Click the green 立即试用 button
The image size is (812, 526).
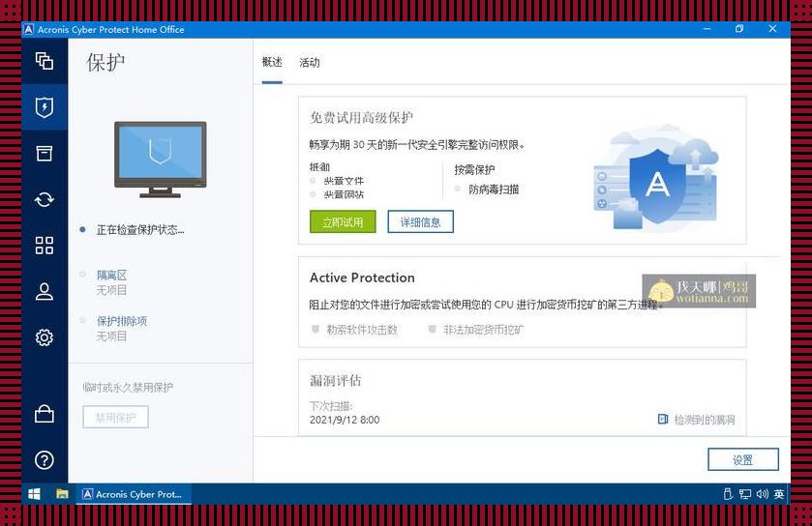tap(343, 221)
